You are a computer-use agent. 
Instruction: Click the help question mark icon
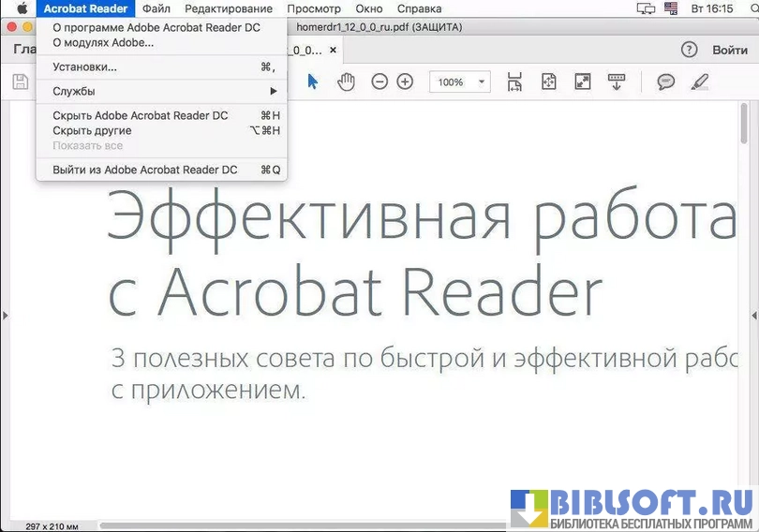(690, 50)
